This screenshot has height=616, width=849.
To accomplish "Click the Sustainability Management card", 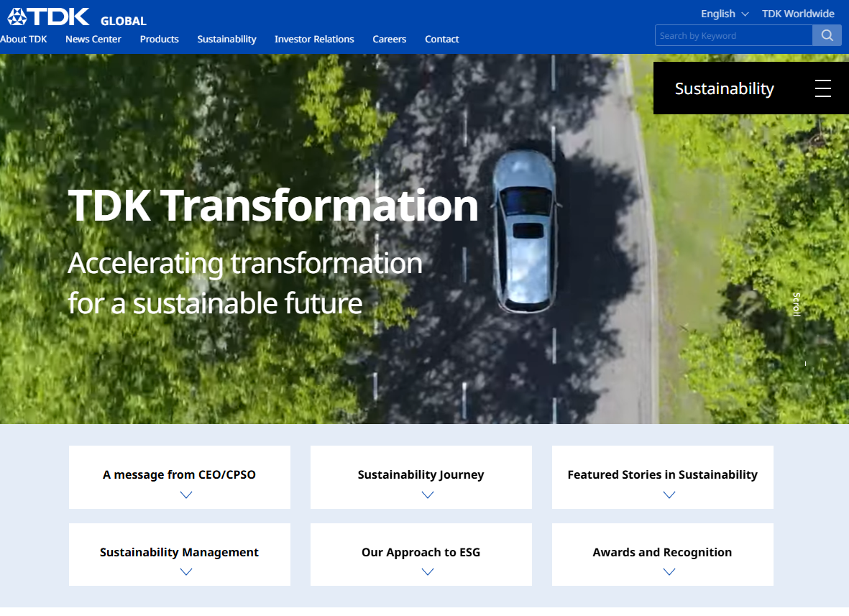I will pyautogui.click(x=180, y=555).
